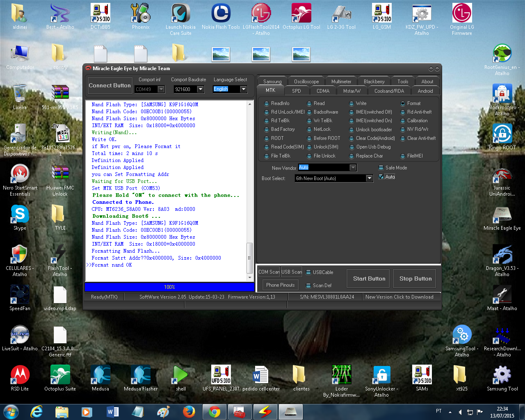Switch to the Samsung tab

click(272, 82)
